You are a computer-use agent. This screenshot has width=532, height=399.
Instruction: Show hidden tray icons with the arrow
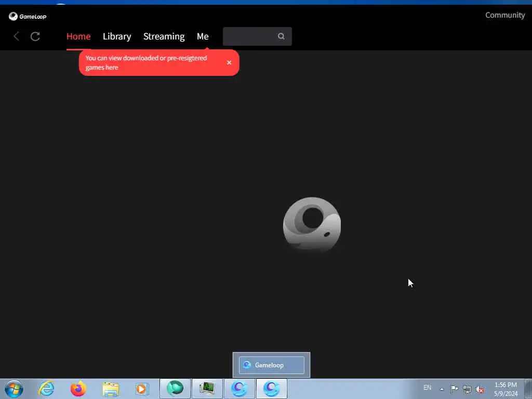[442, 389]
